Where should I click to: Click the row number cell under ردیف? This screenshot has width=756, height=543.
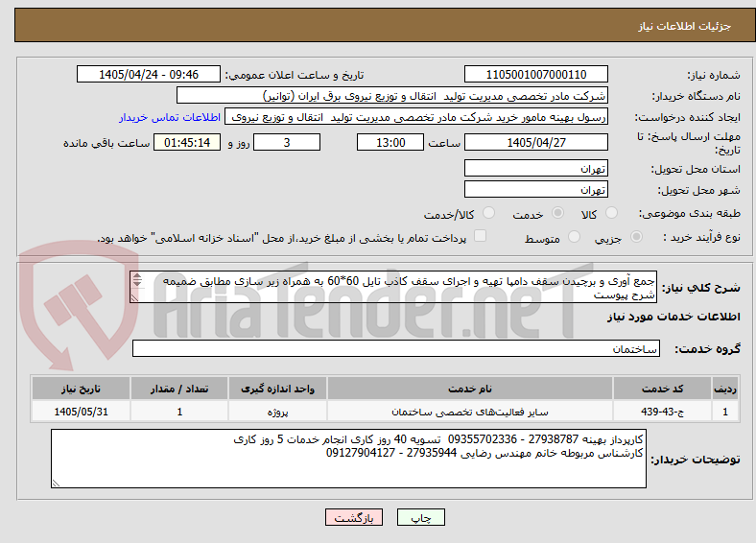pos(725,412)
